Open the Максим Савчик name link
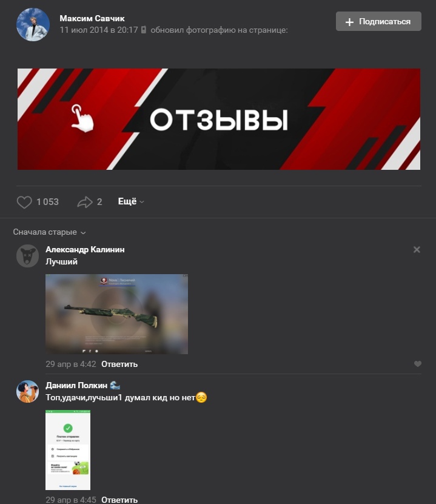 [x=92, y=18]
